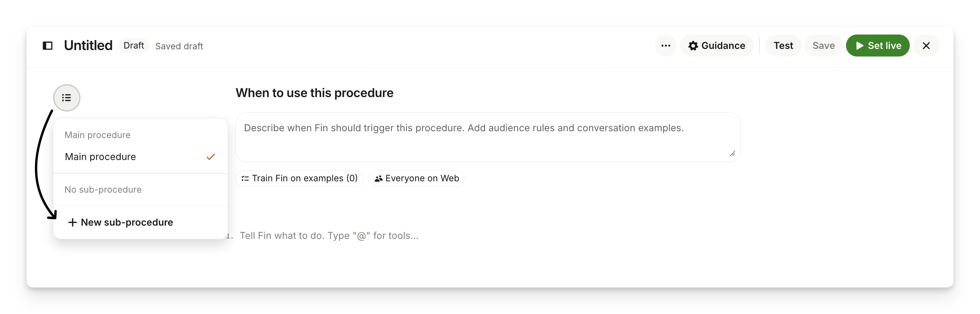Image resolution: width=980 pixels, height=314 pixels.
Task: Select Main procedure in the list
Action: [101, 157]
